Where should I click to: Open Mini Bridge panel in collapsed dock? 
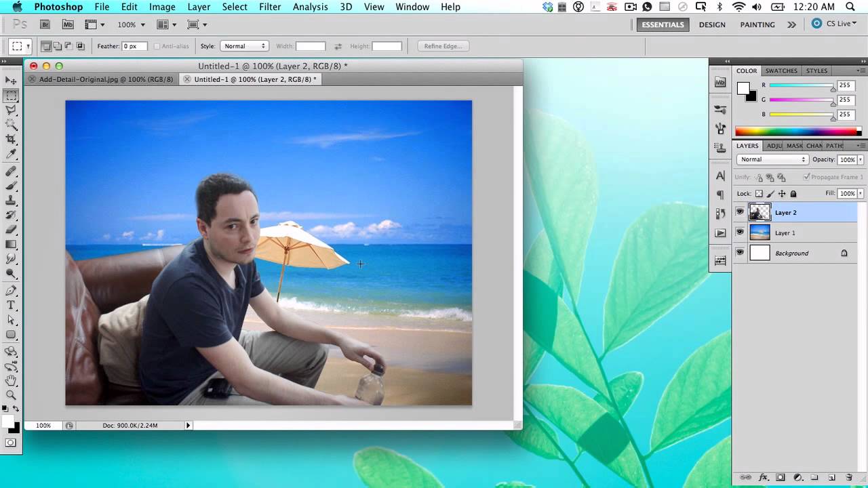(x=720, y=82)
